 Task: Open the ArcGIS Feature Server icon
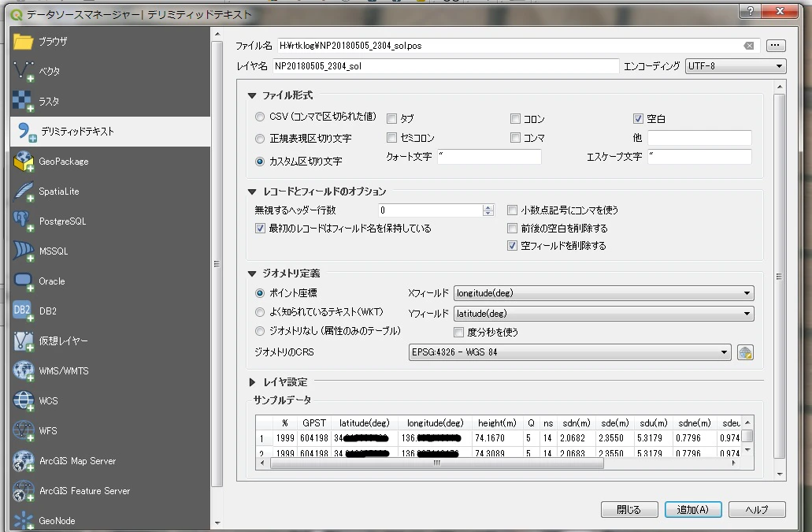point(23,490)
